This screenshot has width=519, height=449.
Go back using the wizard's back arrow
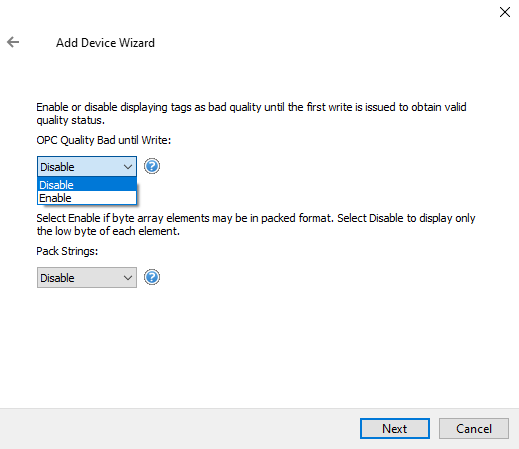point(13,42)
